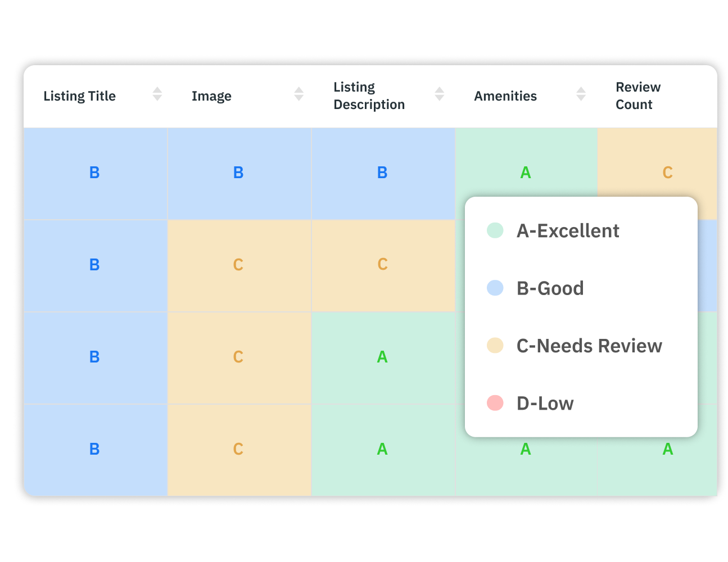Sort by the Amenities column arrows
The image size is (728, 562).
[581, 94]
